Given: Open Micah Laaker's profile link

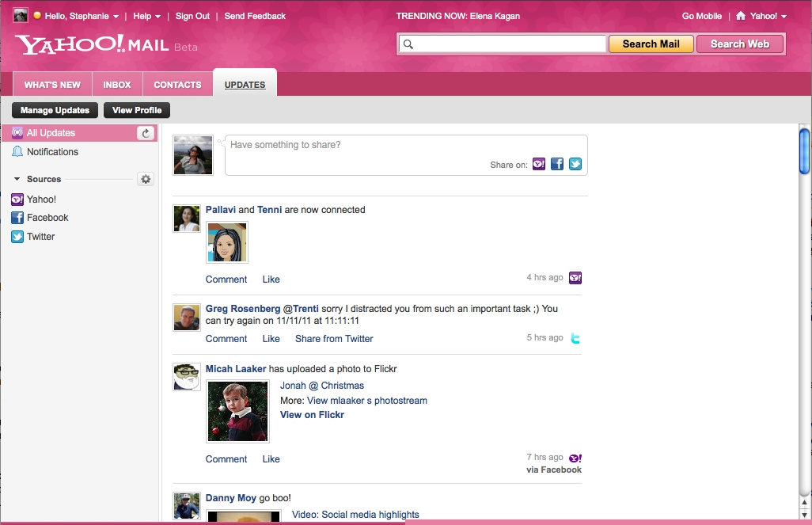Looking at the screenshot, I should tap(236, 369).
